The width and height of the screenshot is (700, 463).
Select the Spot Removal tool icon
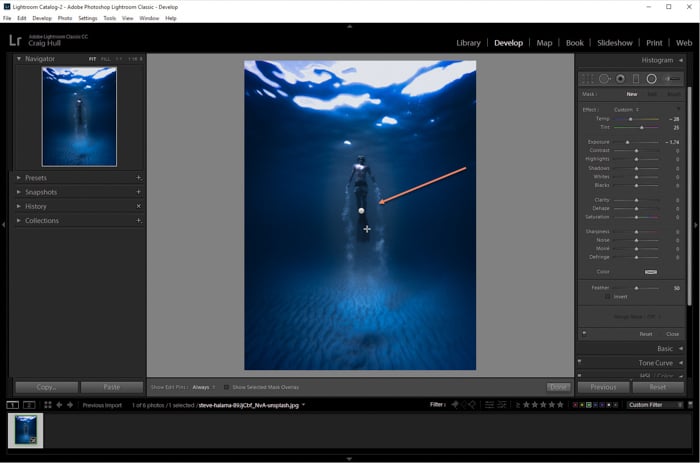click(x=604, y=79)
